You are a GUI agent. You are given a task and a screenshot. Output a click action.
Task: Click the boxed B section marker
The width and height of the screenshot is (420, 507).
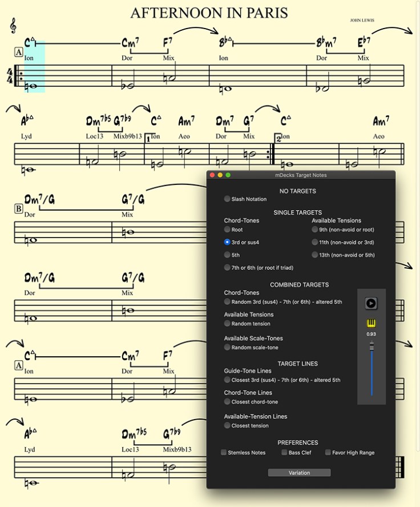(x=19, y=209)
